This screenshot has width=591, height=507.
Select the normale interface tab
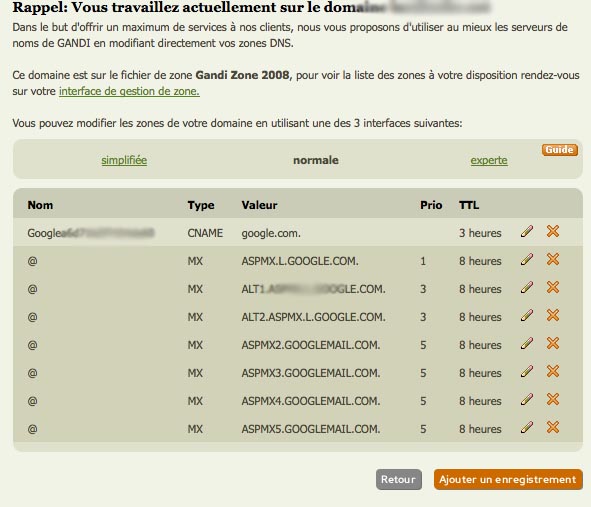[316, 160]
